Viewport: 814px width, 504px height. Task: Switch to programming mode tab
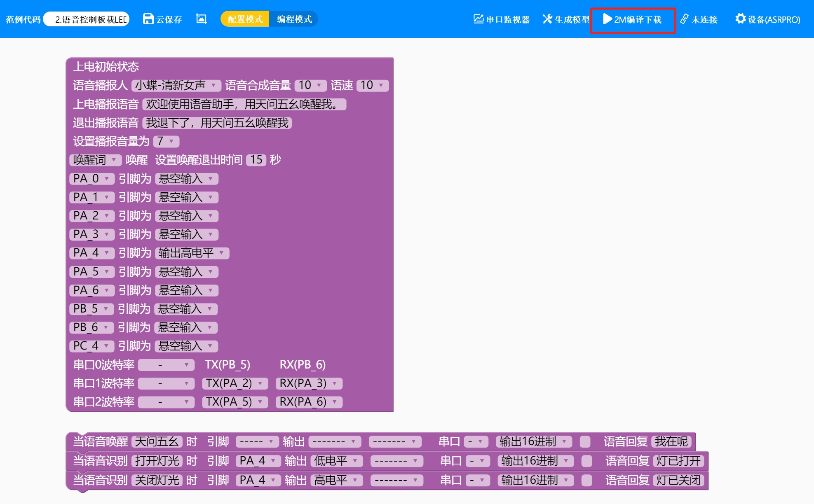[x=294, y=19]
